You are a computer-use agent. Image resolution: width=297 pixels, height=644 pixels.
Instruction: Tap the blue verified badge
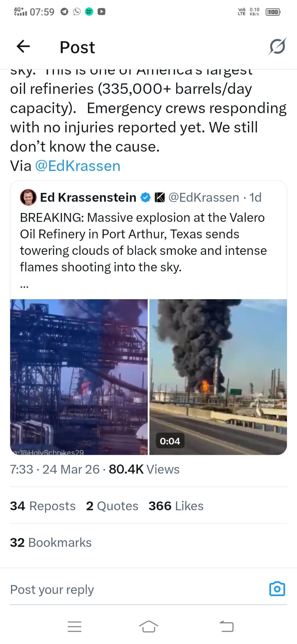coord(145,197)
